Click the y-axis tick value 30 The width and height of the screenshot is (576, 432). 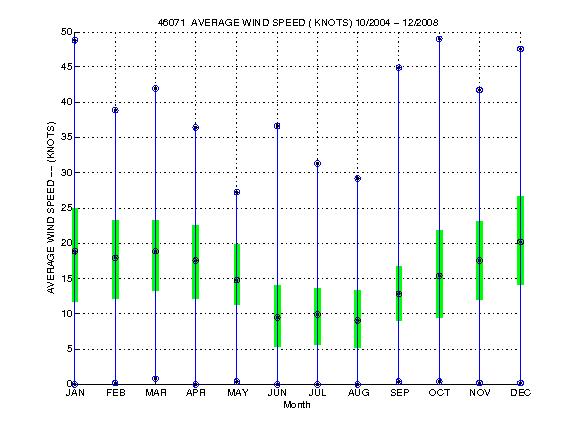[x=66, y=173]
